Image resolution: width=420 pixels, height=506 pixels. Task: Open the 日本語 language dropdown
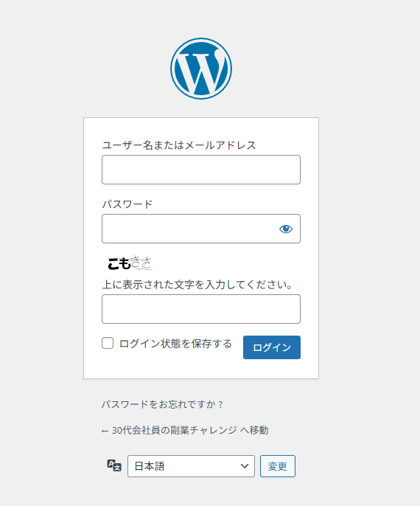pyautogui.click(x=191, y=466)
